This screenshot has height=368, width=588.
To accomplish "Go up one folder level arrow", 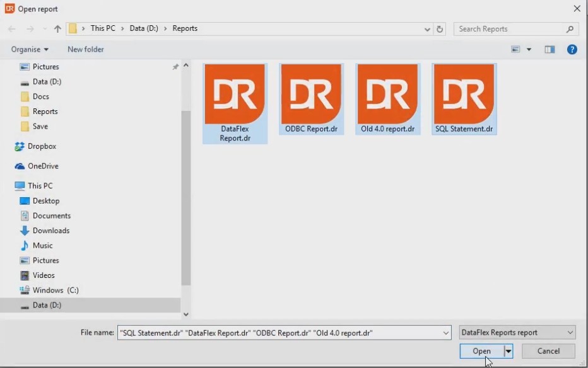I will (57, 29).
